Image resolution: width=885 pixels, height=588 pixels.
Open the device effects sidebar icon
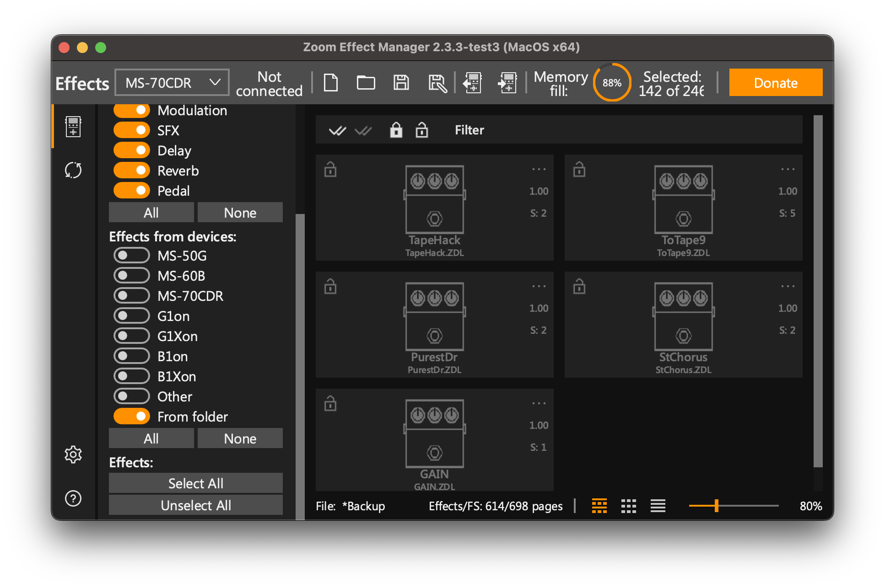point(73,127)
